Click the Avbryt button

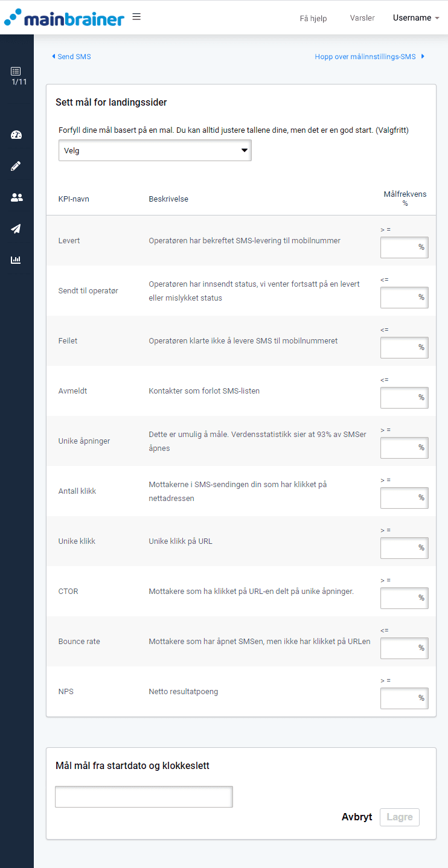(357, 817)
